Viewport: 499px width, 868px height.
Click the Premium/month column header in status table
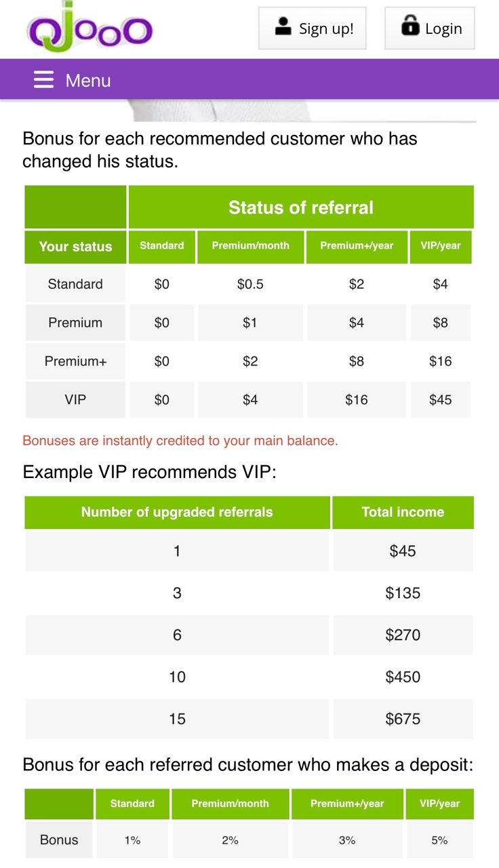(250, 246)
